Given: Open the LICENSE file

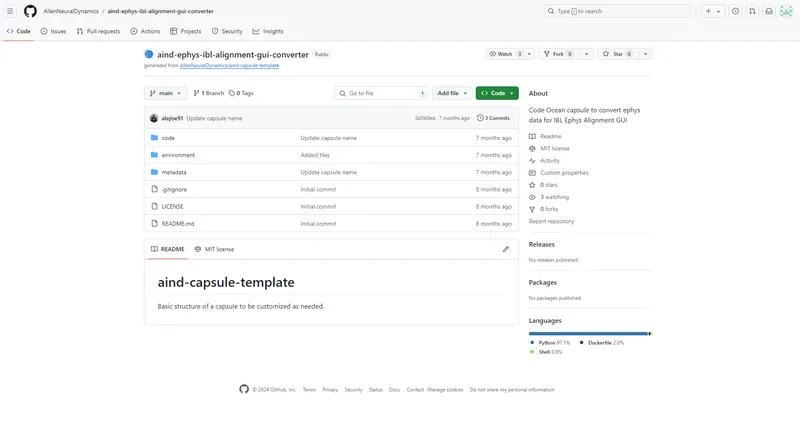Looking at the screenshot, I should pos(172,206).
